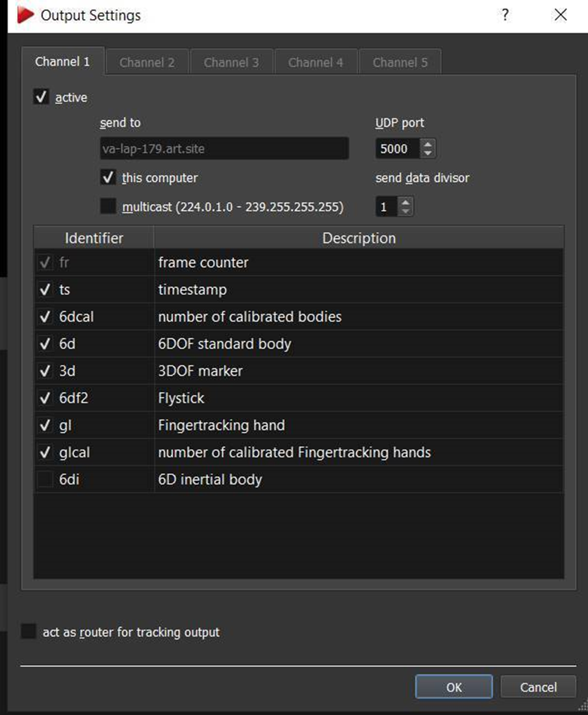Increase the UDP port with up arrow
This screenshot has height=715, width=588.
[428, 144]
